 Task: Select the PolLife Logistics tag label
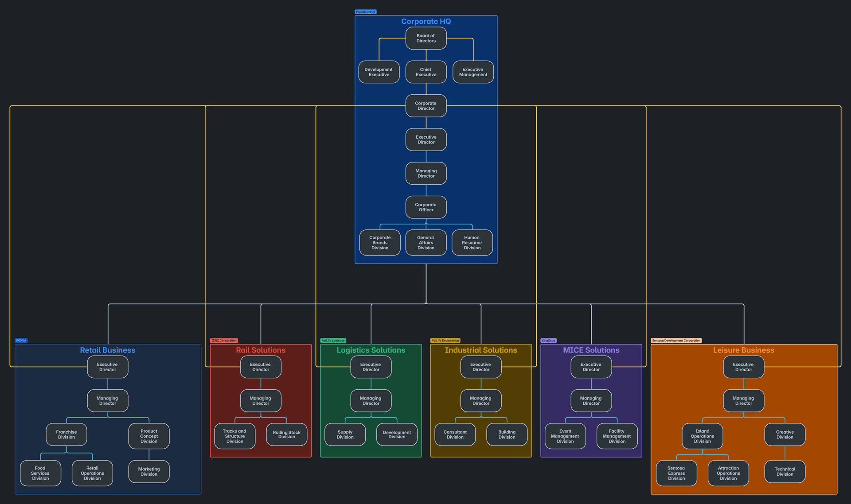[x=333, y=341]
